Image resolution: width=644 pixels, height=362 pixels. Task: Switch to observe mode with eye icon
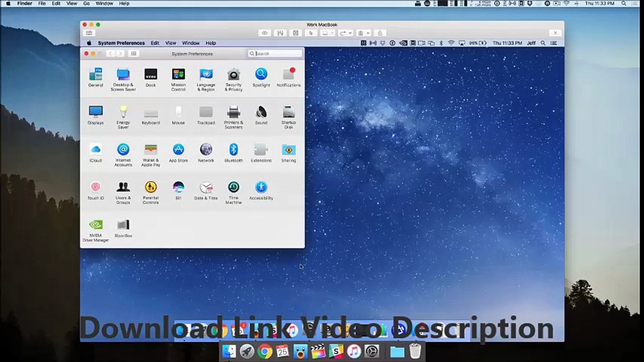coord(265,33)
